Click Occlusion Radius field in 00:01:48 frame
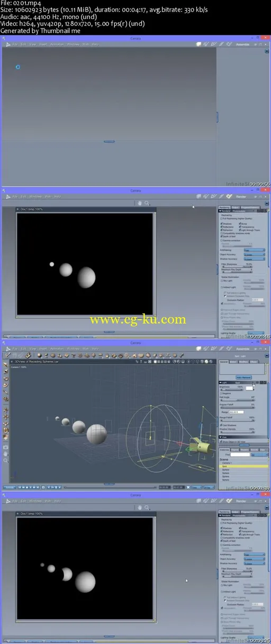 click(x=258, y=300)
